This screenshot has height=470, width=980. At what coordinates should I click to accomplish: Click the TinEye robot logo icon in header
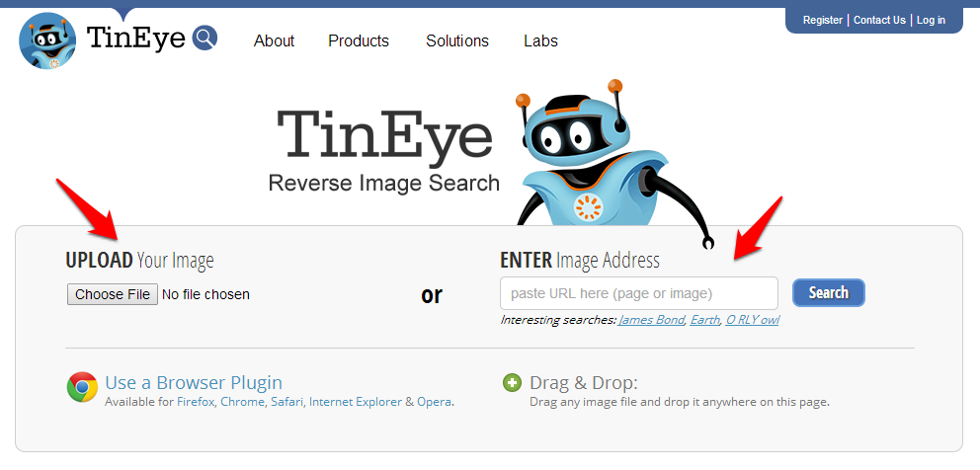[x=47, y=41]
